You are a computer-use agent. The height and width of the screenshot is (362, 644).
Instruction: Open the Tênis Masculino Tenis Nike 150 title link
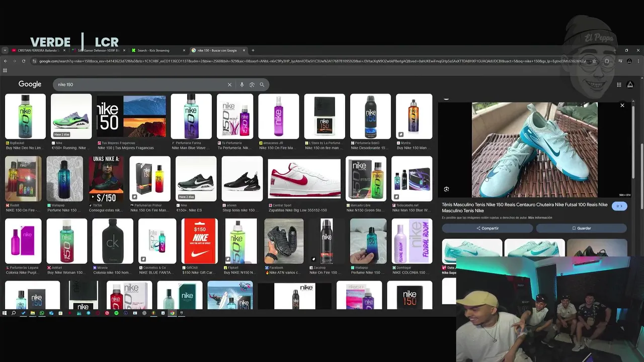tap(525, 208)
